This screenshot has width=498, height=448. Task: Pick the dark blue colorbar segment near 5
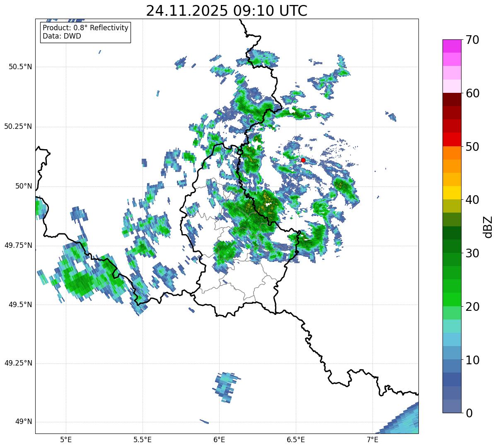tap(452, 380)
